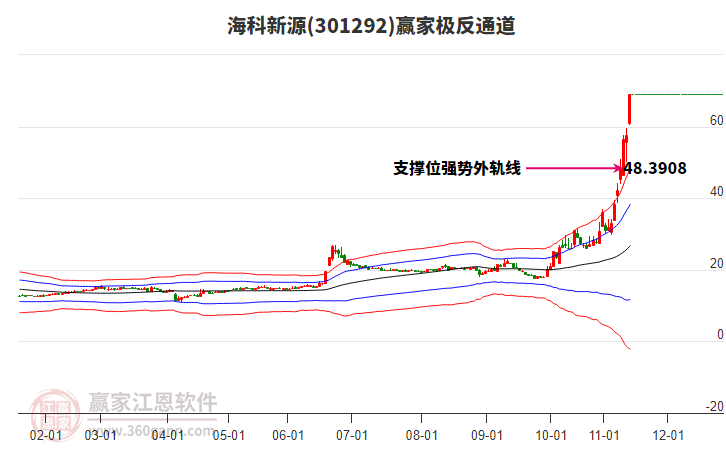Click the 10-01 date axis label
This screenshot has height=450, width=726.
[551, 435]
